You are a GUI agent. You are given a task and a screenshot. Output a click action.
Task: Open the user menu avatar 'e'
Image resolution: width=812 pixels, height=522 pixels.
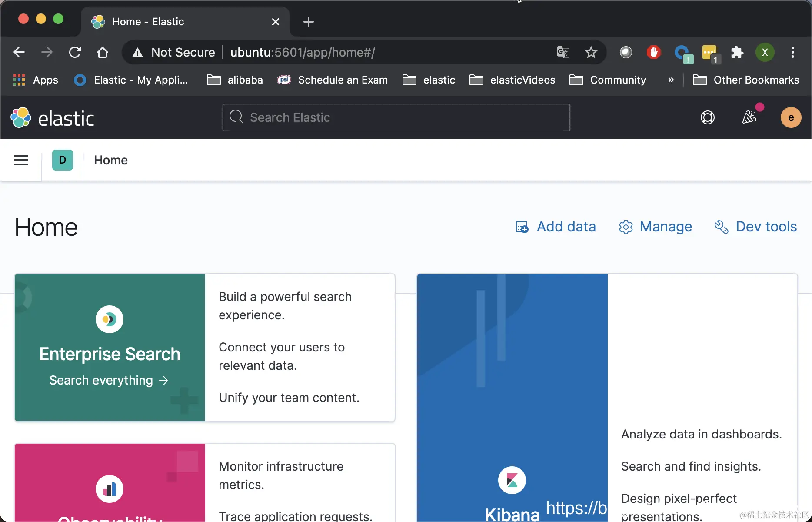tap(791, 117)
